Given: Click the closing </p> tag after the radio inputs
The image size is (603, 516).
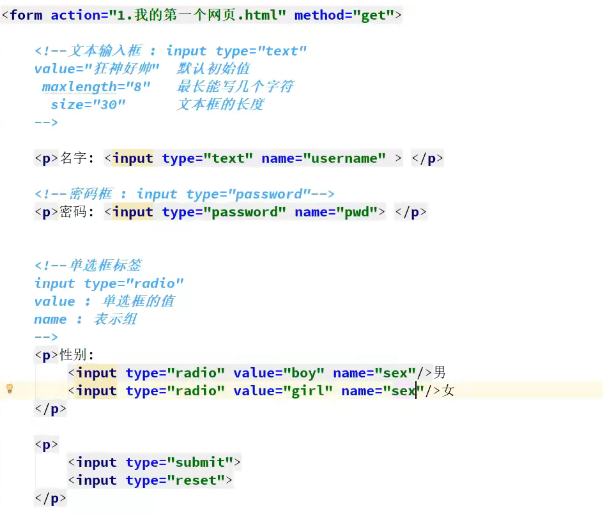Looking at the screenshot, I should 50,408.
